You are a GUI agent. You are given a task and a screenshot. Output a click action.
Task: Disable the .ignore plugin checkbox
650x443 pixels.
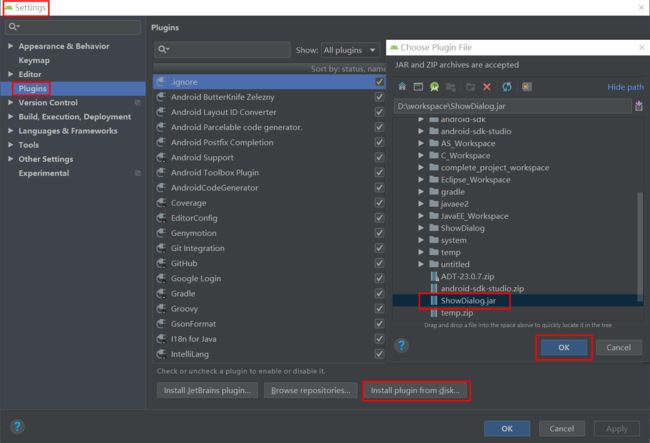pyautogui.click(x=379, y=82)
